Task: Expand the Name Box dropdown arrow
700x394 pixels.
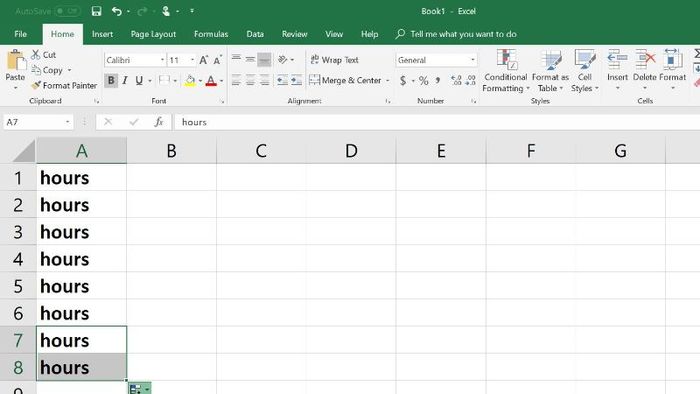Action: pos(67,122)
